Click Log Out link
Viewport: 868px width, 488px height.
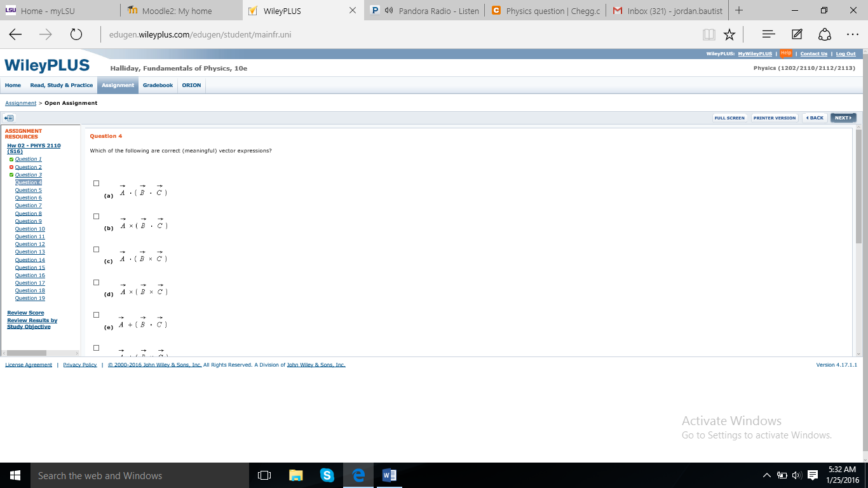click(x=846, y=54)
